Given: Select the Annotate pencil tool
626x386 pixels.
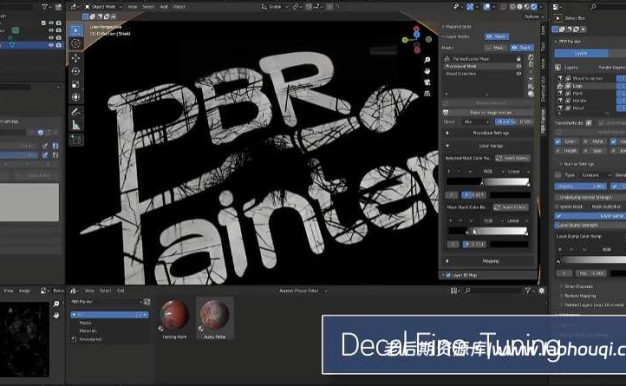Looking at the screenshot, I should pyautogui.click(x=75, y=112).
